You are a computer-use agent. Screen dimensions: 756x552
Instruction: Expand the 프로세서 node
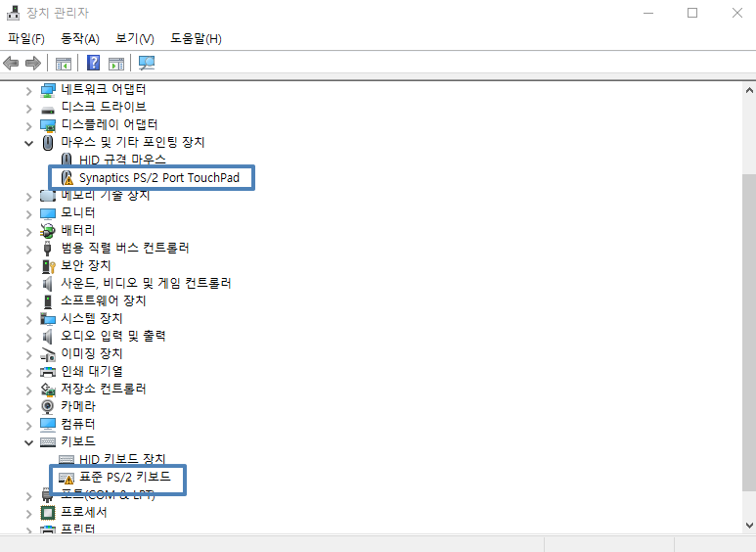click(29, 514)
